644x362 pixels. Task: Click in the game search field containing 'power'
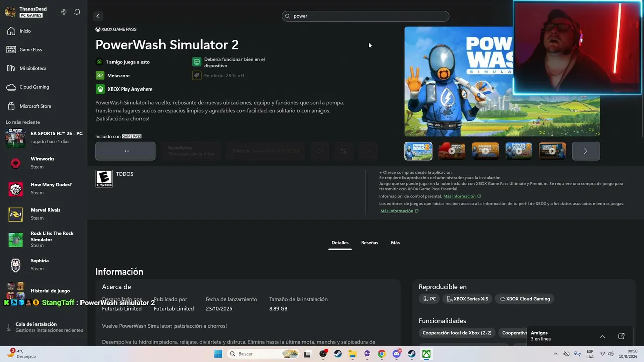pyautogui.click(x=365, y=16)
